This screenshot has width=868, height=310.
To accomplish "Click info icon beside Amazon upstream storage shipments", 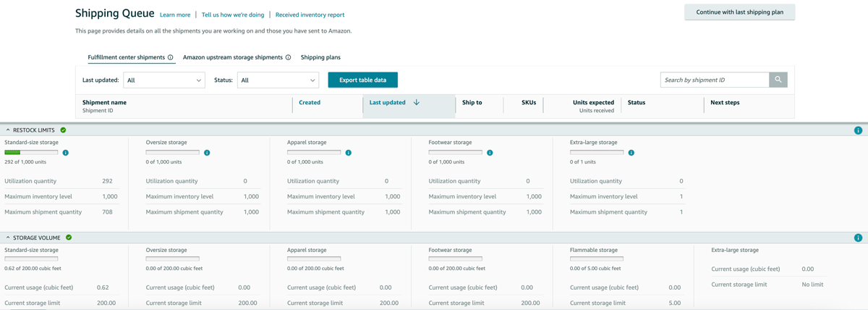I will pos(288,57).
